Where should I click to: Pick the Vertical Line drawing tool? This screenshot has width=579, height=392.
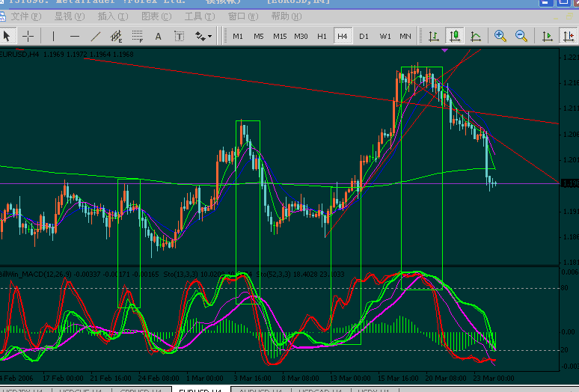(x=54, y=36)
